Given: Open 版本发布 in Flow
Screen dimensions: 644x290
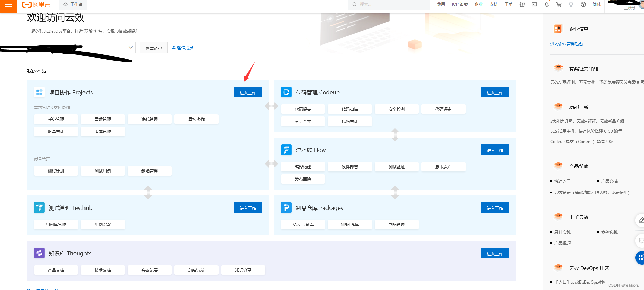Looking at the screenshot, I should point(443,167).
